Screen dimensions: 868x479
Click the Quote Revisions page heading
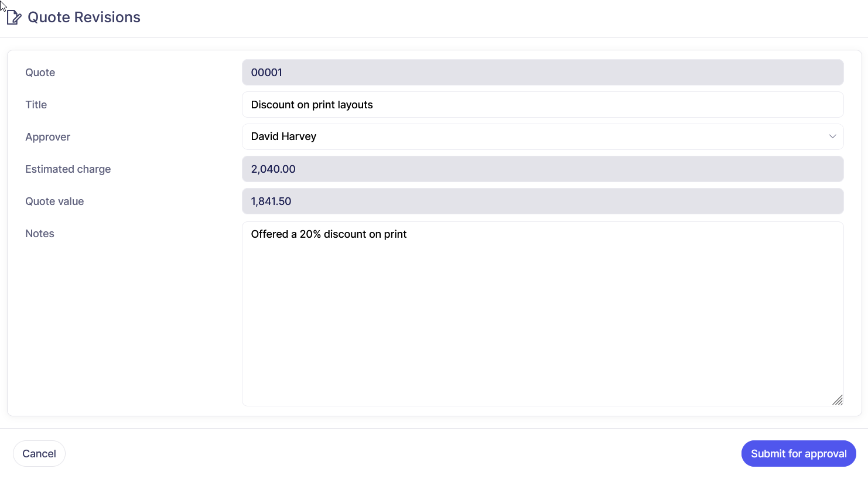(84, 18)
